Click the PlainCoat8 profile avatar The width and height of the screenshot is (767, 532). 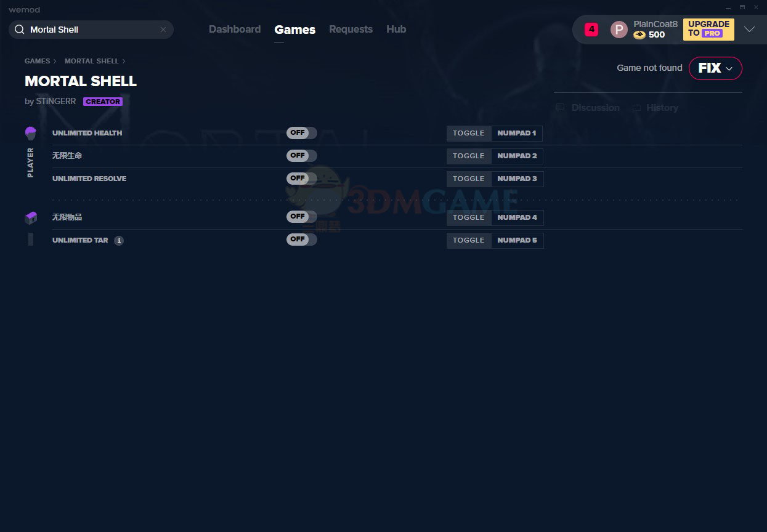pyautogui.click(x=619, y=30)
